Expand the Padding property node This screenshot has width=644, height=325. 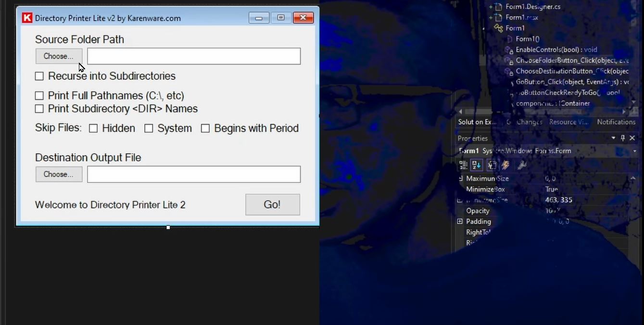click(460, 221)
